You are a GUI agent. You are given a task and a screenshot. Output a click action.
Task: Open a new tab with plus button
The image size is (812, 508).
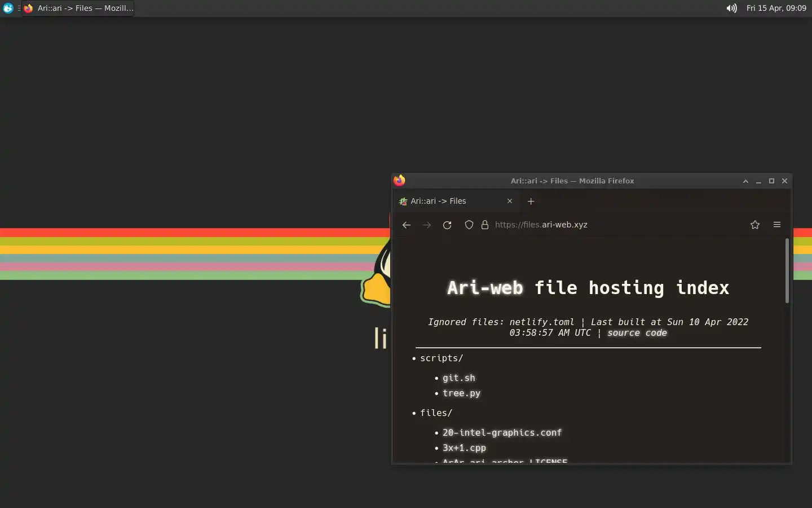pos(531,201)
